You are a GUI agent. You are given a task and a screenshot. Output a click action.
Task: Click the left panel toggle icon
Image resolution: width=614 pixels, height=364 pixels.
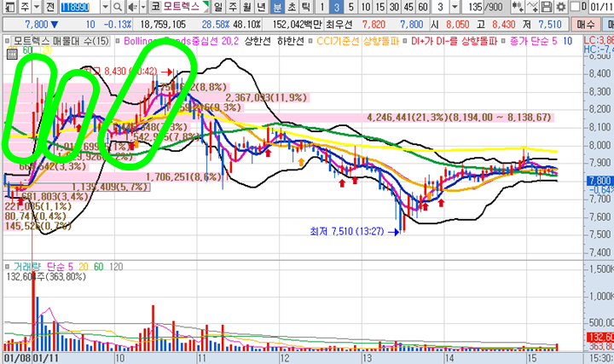[9, 7]
